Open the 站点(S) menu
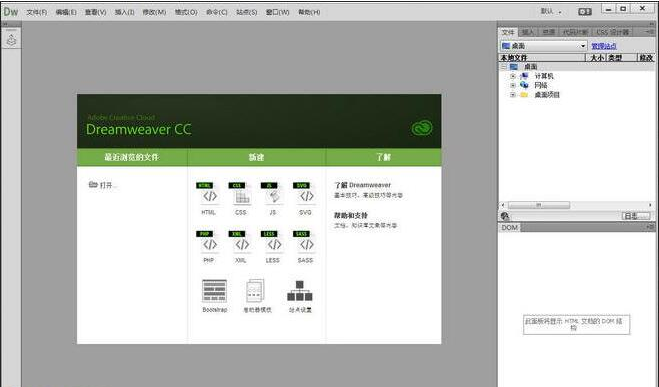Screen dimensions: 659x387 pyautogui.click(x=247, y=12)
